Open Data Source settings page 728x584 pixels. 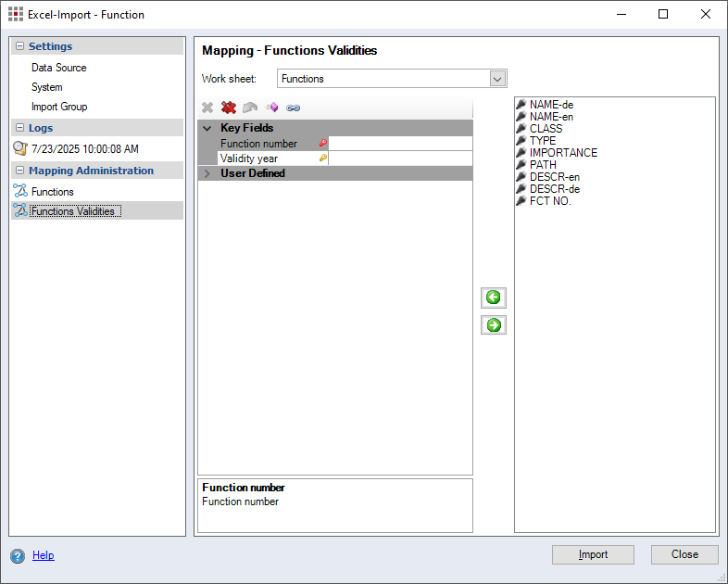(x=58, y=68)
